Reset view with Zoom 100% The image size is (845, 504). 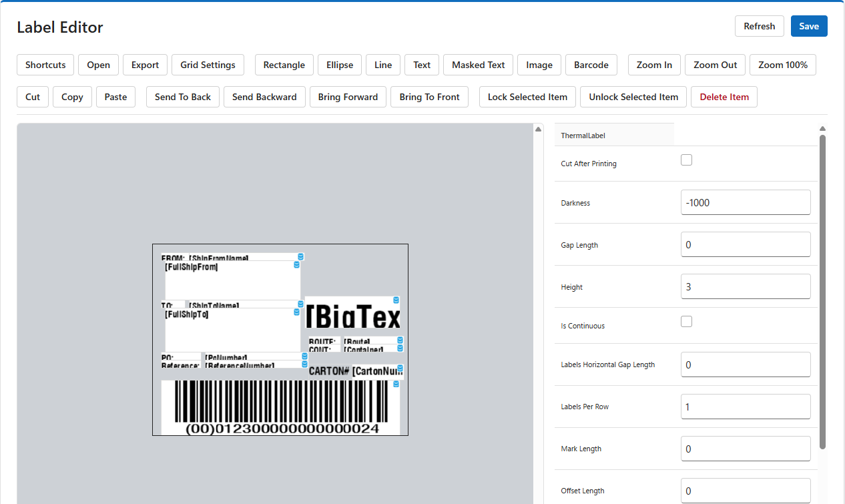coord(783,65)
